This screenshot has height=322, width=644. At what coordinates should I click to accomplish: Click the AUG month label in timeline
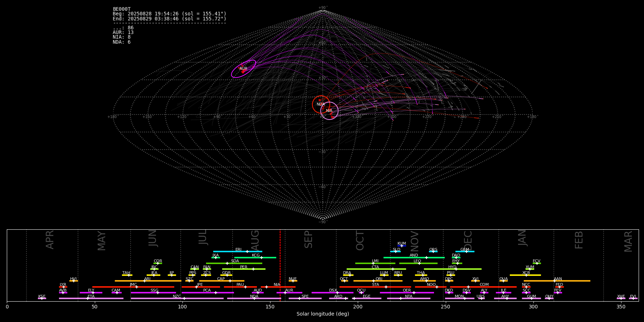255,240
